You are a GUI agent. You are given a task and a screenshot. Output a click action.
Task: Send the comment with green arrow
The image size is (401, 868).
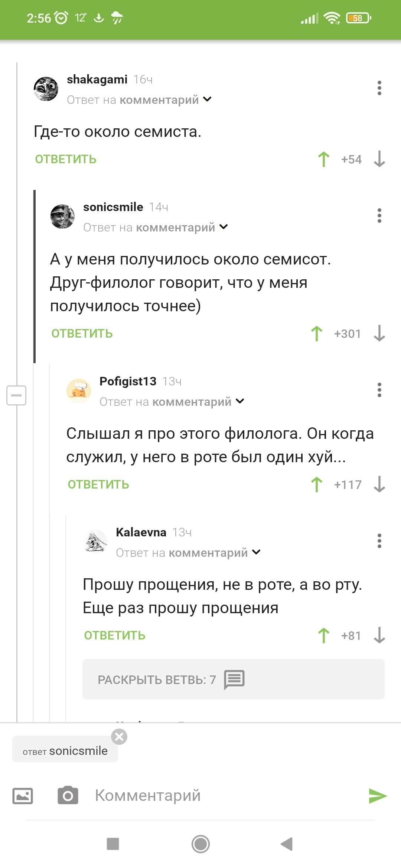tap(378, 796)
